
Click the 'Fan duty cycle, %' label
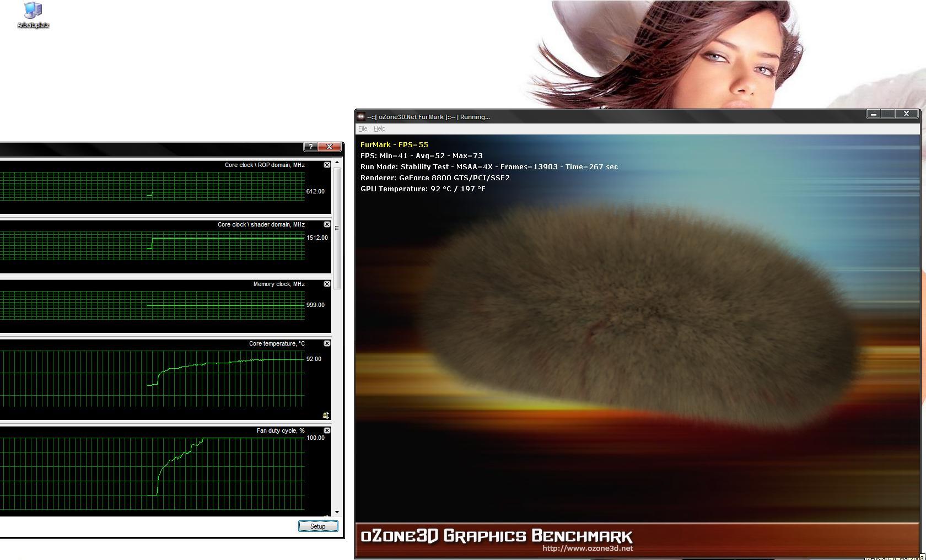pos(281,430)
